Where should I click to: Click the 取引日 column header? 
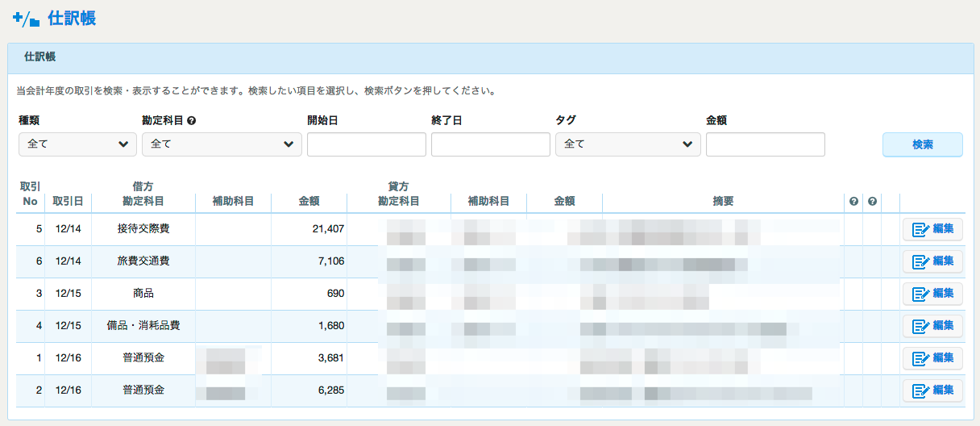pos(68,201)
